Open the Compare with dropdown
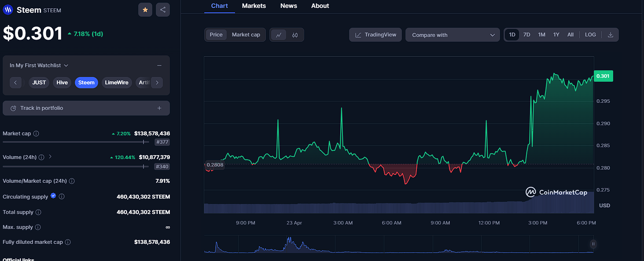Screen dimensions: 644x261 tap(453, 35)
